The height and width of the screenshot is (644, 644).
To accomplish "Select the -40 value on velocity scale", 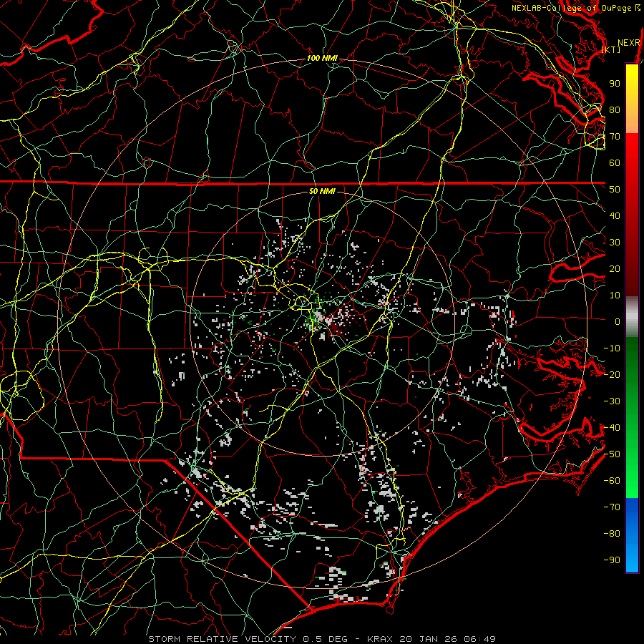I will pyautogui.click(x=612, y=428).
